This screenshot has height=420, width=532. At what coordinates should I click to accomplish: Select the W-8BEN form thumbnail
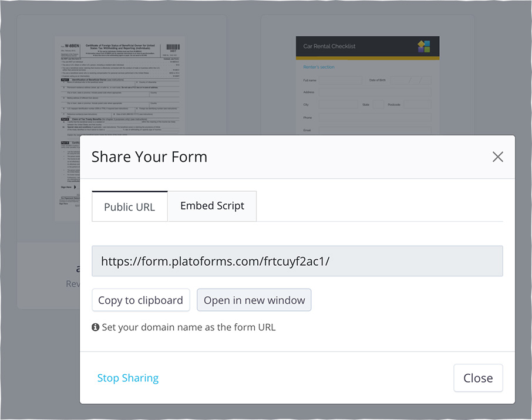(x=120, y=88)
